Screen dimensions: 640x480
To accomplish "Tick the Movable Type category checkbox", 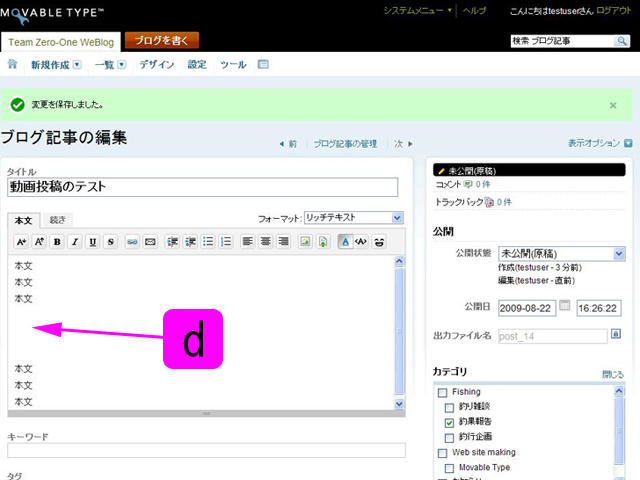I will [x=450, y=467].
